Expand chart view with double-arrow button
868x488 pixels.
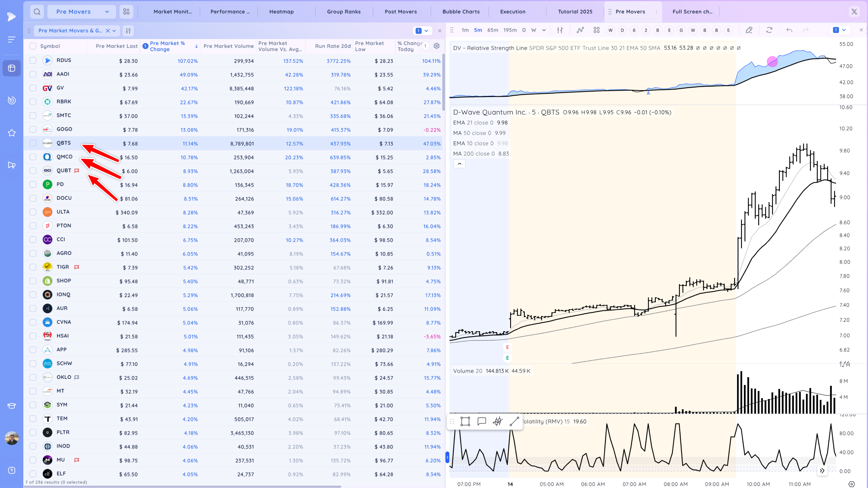(x=822, y=470)
